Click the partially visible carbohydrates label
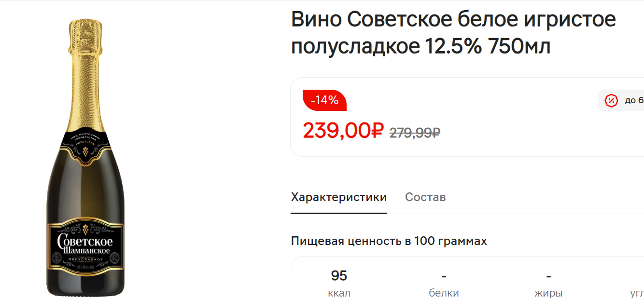Screen dimensions: 644x298 click(x=637, y=293)
